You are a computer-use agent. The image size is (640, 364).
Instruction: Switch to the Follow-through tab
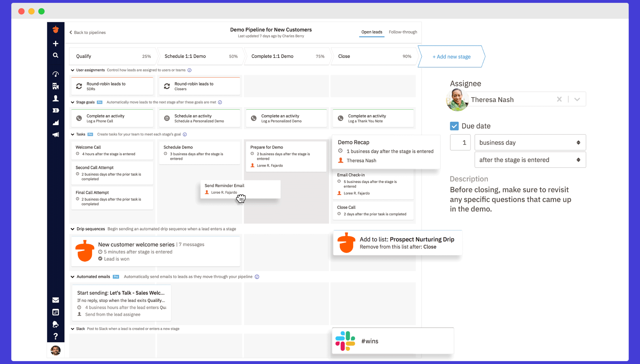pos(403,32)
